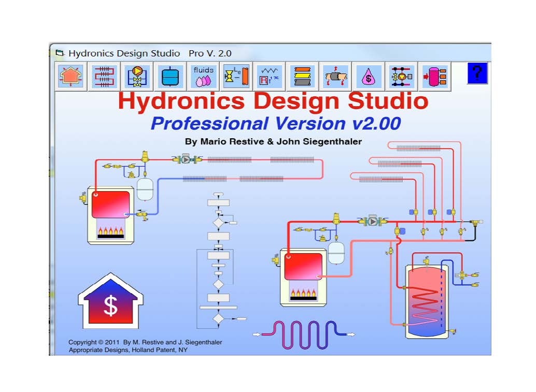The image size is (536, 392).
Task: Launch the circulator and valve circuit simulator
Action: click(137, 77)
